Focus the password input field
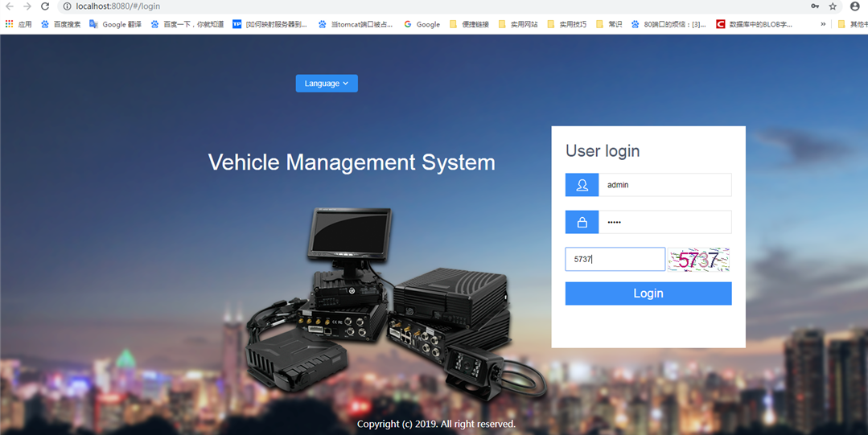 pyautogui.click(x=664, y=222)
